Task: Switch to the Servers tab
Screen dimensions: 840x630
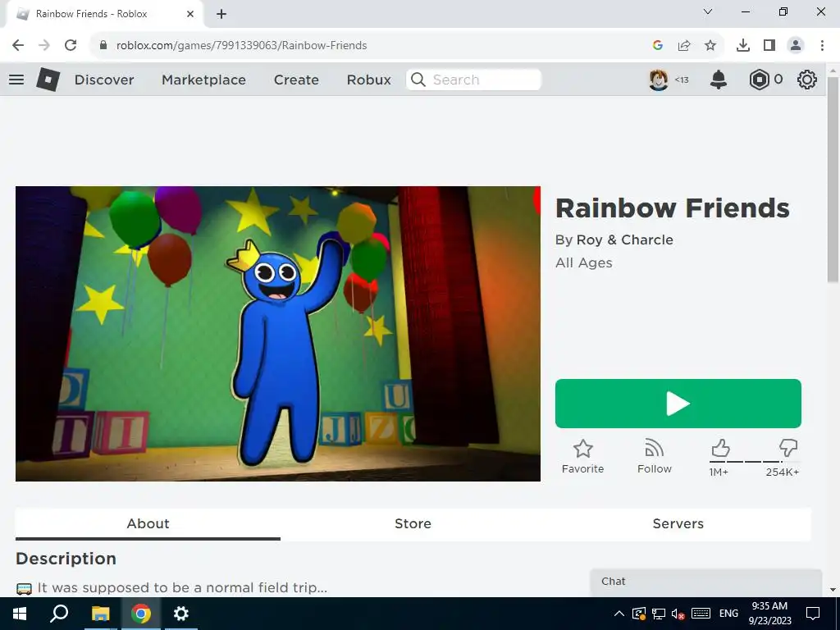Action: click(x=678, y=524)
